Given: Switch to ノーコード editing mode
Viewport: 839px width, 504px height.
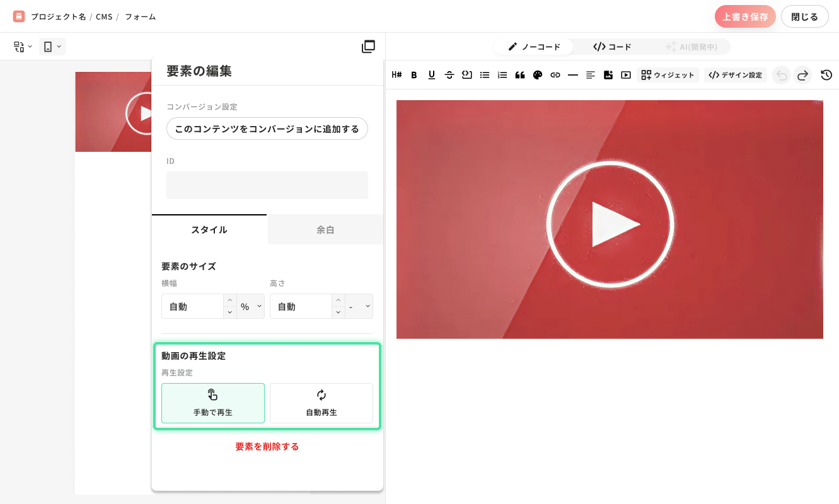Looking at the screenshot, I should coord(534,47).
